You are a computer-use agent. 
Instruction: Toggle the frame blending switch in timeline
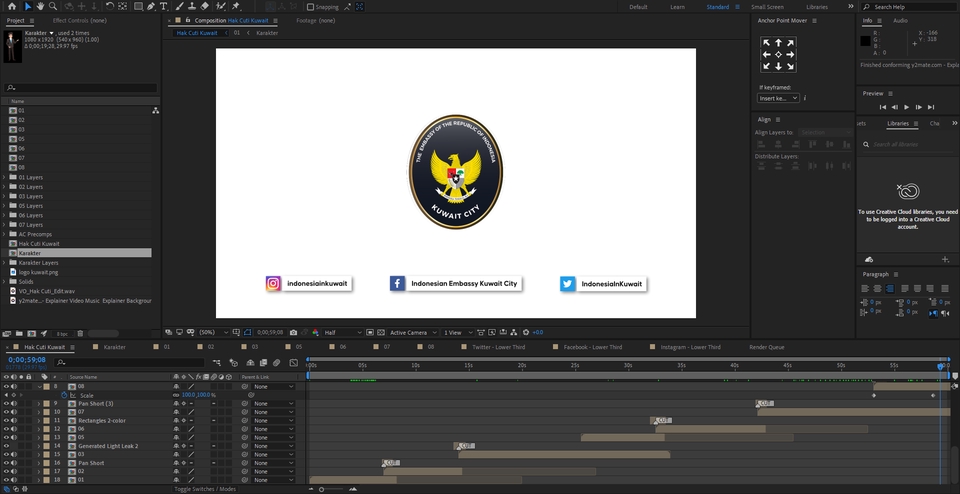[262, 363]
